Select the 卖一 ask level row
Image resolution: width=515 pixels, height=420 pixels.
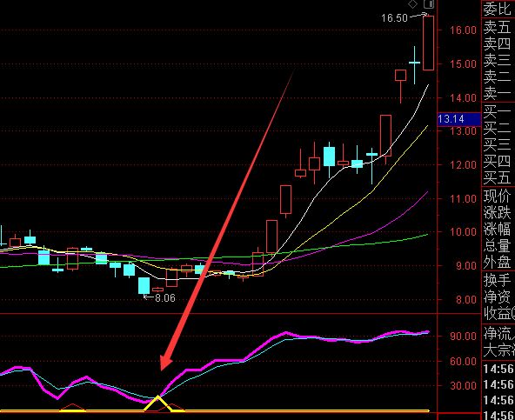[498, 94]
